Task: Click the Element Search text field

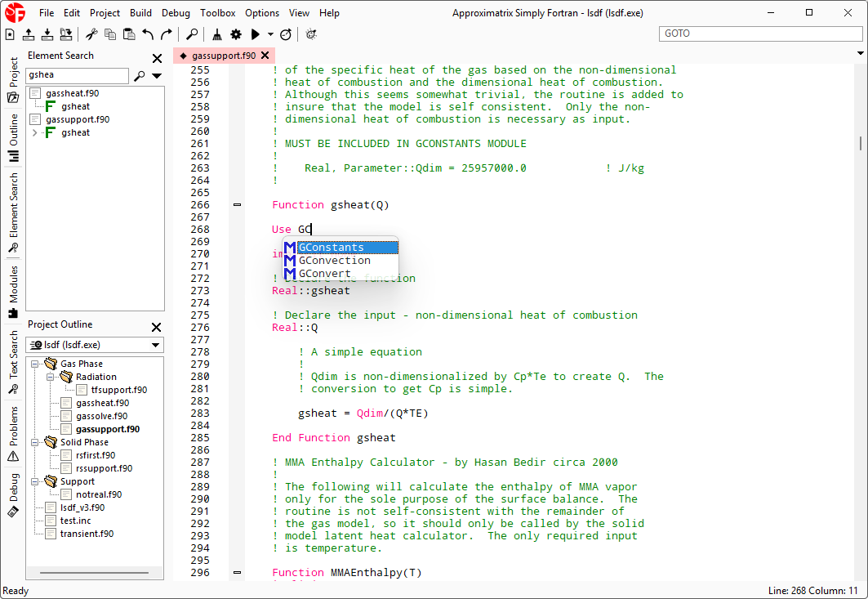Action: tap(78, 75)
